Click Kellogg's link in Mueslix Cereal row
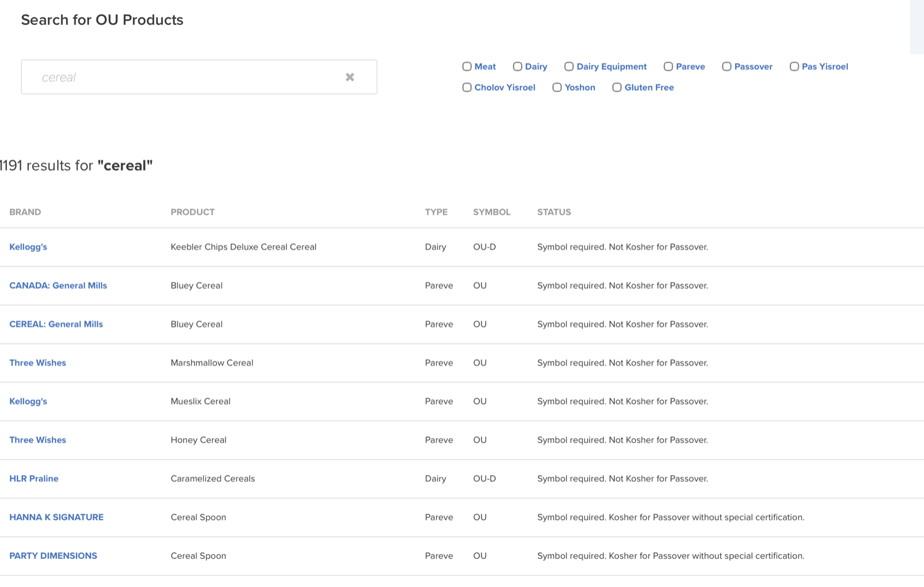Screen dimensions: 924x587 click(x=28, y=402)
